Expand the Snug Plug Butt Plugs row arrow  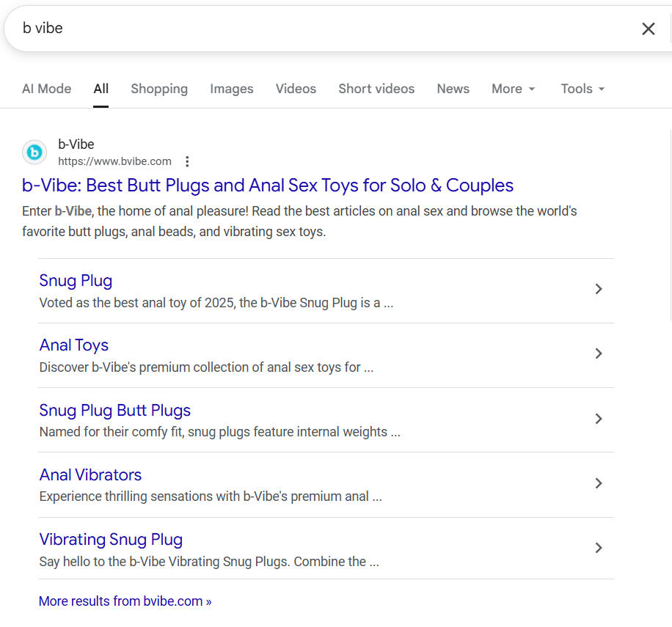[599, 419]
